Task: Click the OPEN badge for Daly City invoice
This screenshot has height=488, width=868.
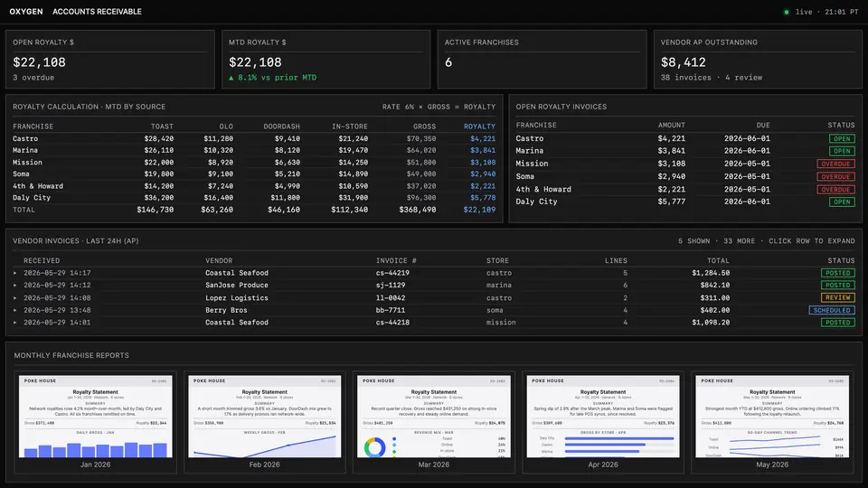Action: pos(842,202)
